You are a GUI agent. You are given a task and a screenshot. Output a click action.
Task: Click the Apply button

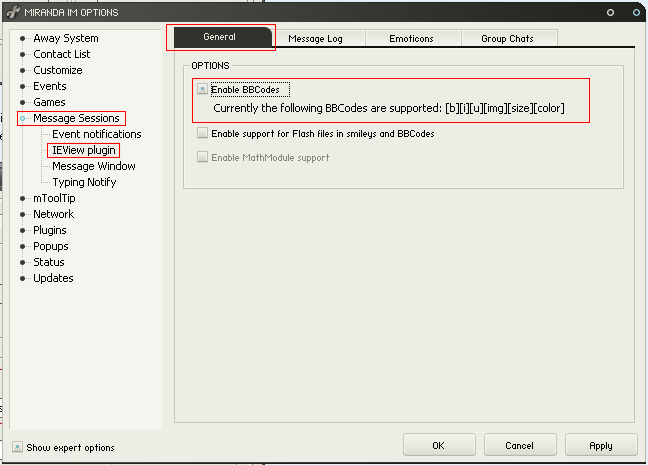point(601,446)
